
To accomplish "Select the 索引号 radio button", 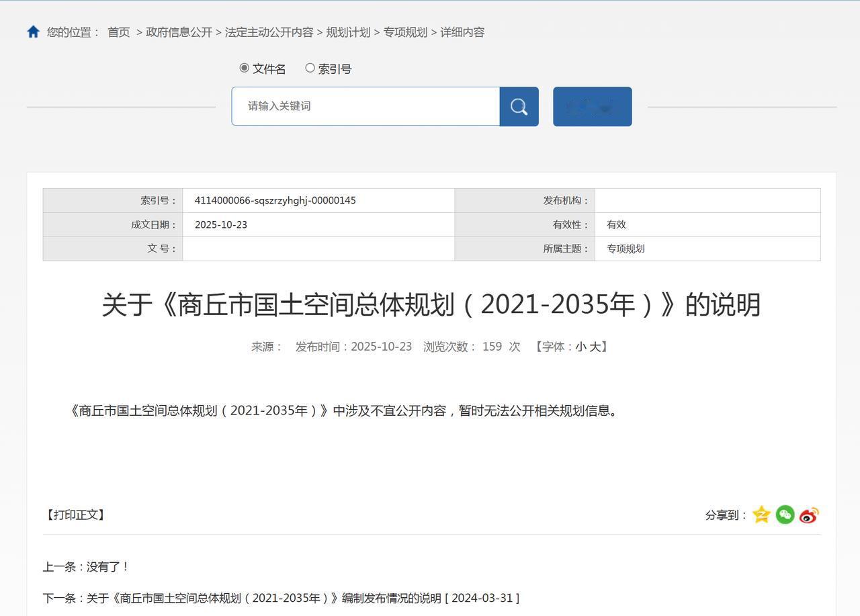I will click(310, 68).
